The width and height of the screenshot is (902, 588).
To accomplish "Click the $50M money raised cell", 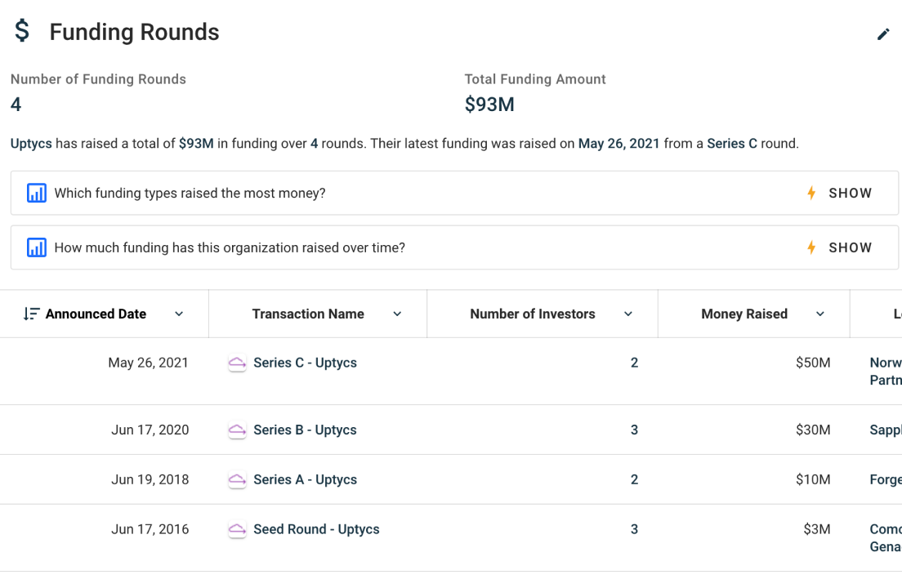I will click(813, 363).
